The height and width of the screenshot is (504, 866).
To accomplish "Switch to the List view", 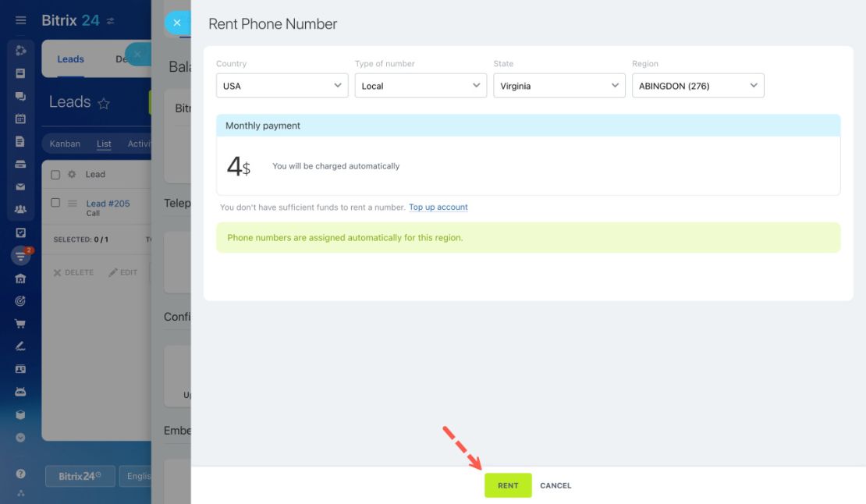I will pos(104,144).
